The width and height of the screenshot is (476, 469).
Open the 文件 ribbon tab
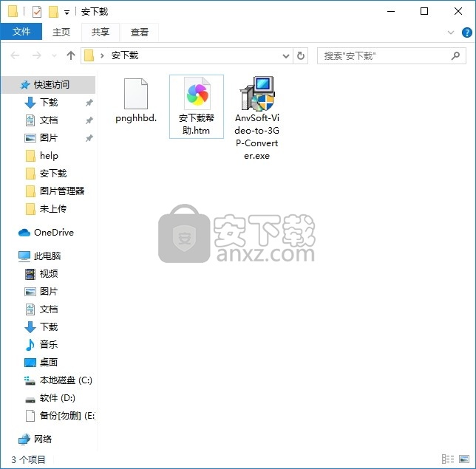(x=21, y=32)
